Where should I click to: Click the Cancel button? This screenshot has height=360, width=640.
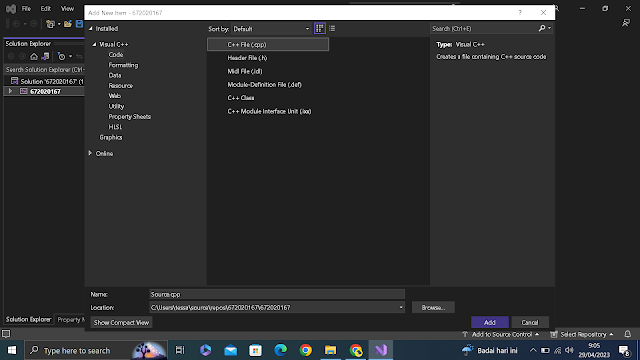[x=530, y=322]
